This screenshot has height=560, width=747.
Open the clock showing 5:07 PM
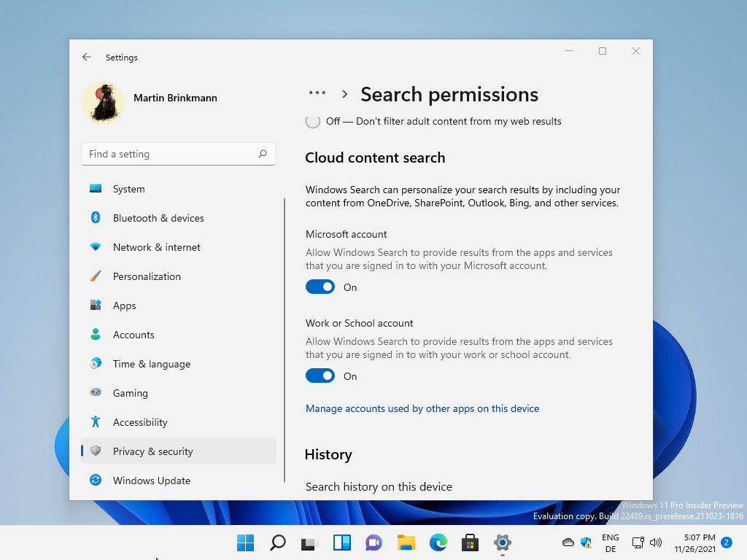click(x=694, y=542)
